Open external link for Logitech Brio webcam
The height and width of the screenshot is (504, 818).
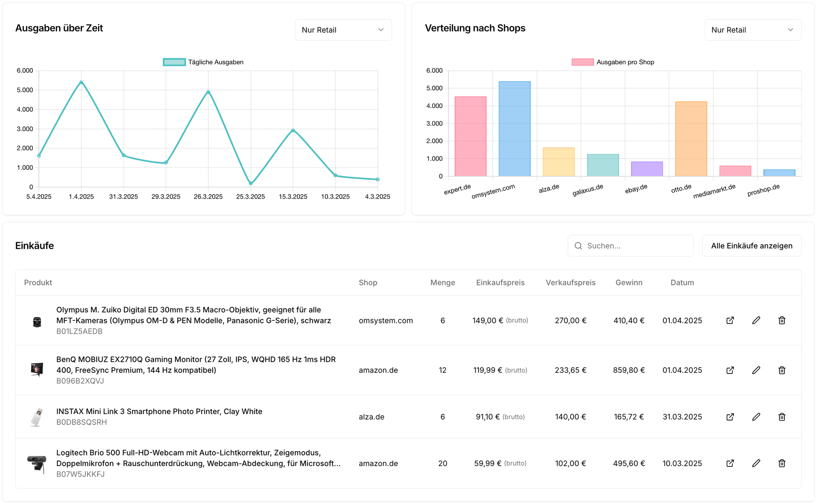(x=730, y=463)
